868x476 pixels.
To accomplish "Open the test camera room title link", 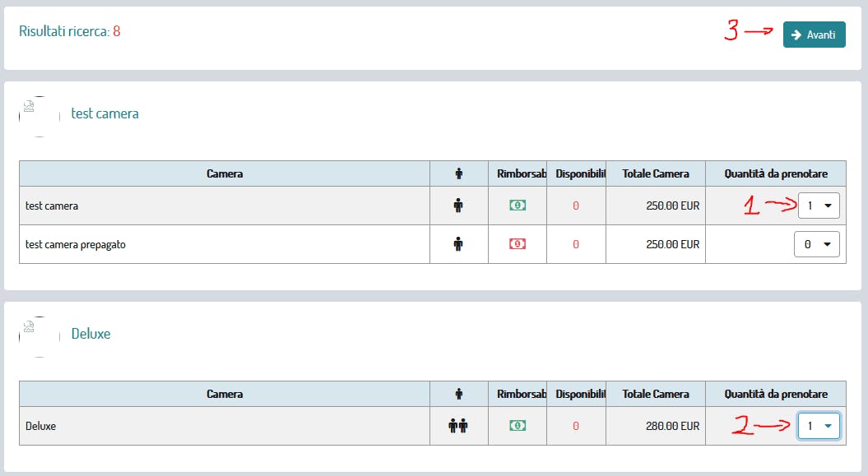I will pos(104,113).
